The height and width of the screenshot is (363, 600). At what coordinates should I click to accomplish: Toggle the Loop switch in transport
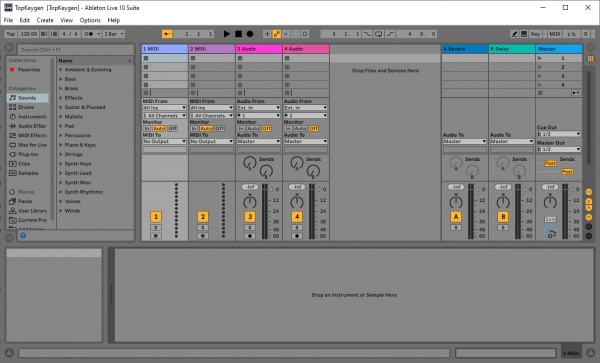[x=378, y=34]
